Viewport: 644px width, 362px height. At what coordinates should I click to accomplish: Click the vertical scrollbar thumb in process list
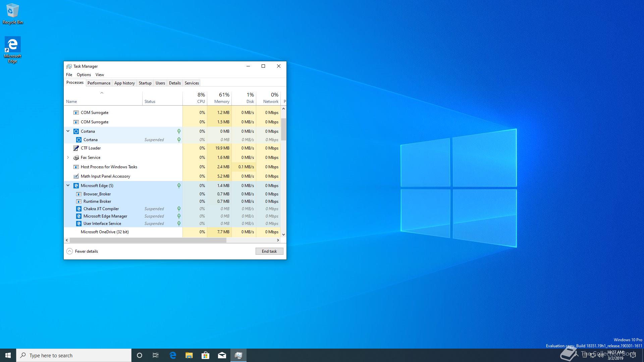click(x=284, y=129)
